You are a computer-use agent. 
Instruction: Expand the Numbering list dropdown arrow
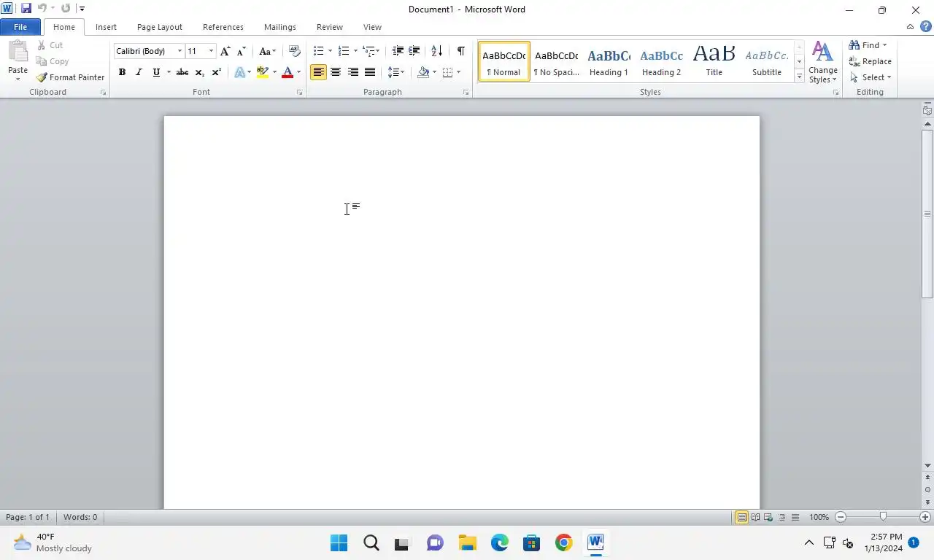tap(355, 51)
